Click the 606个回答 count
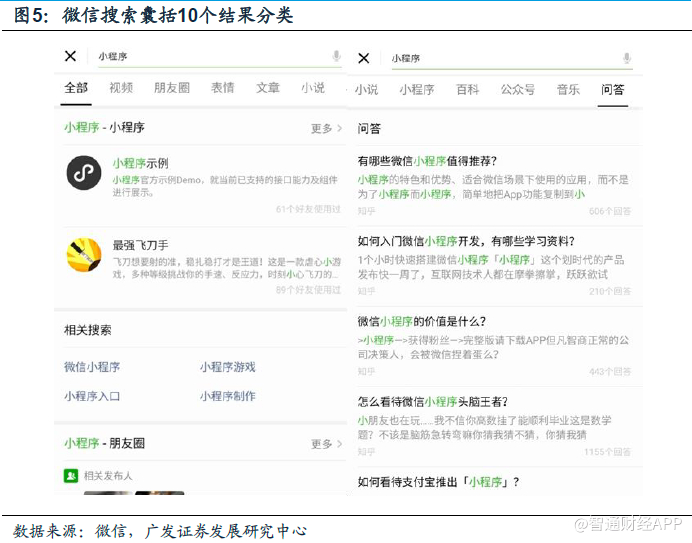 tap(610, 211)
